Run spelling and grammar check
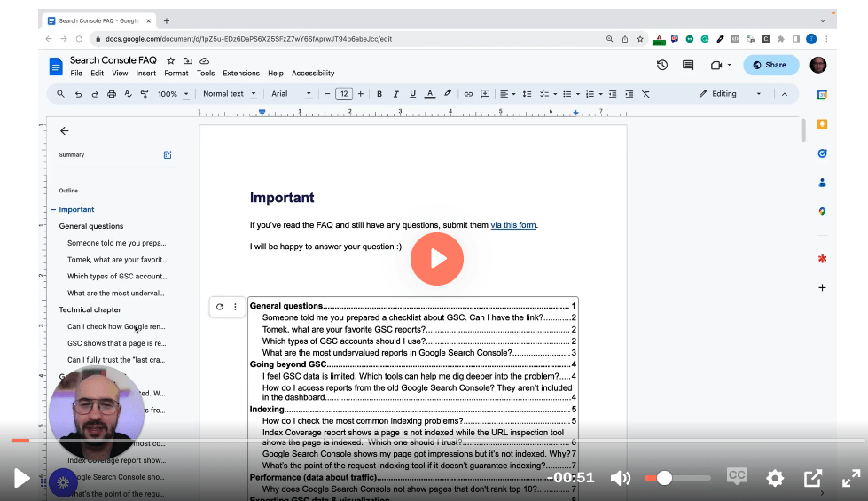868x501 pixels. 128,94
